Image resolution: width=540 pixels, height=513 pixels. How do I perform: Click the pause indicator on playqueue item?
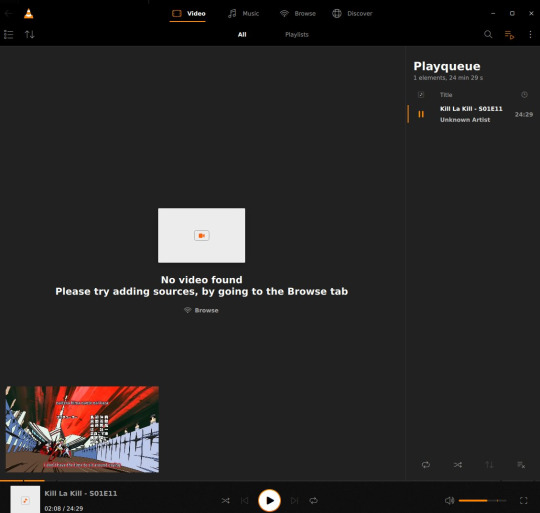point(421,114)
